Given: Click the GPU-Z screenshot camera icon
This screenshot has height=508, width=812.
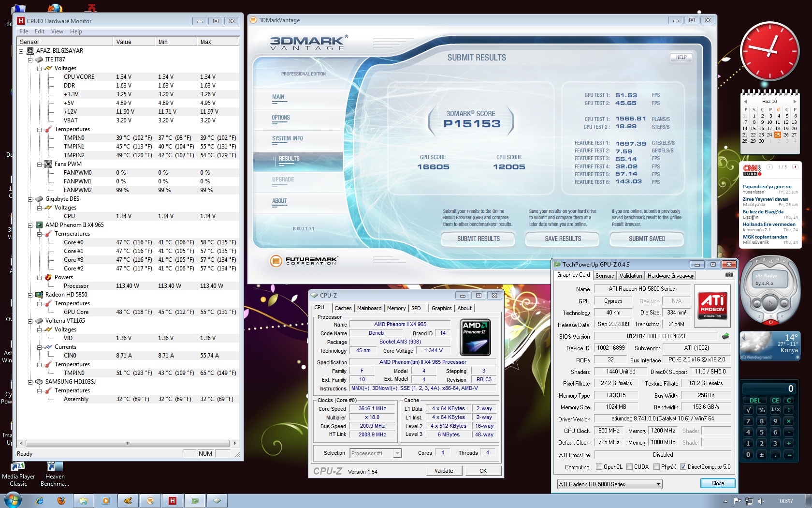Looking at the screenshot, I should click(729, 275).
